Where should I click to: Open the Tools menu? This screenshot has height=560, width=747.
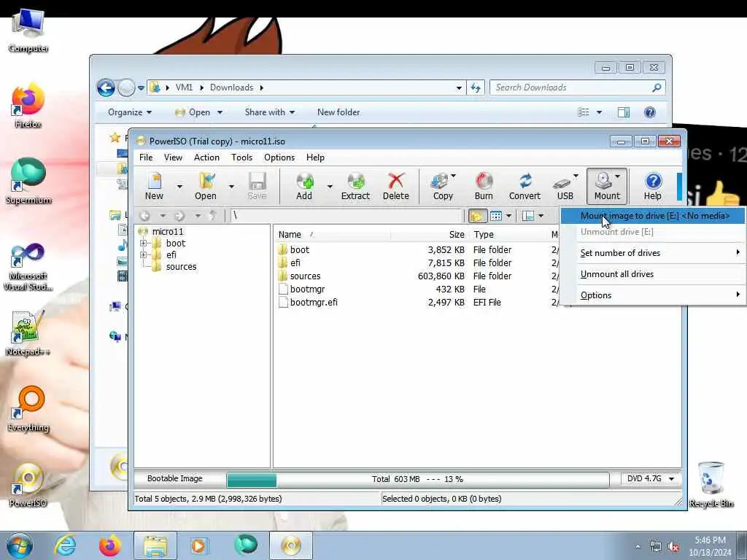click(x=241, y=157)
